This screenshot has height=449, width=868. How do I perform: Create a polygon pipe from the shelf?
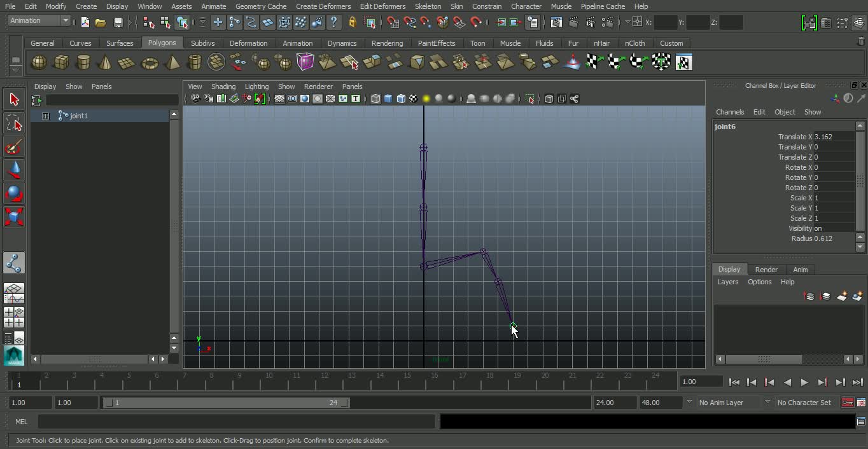195,62
